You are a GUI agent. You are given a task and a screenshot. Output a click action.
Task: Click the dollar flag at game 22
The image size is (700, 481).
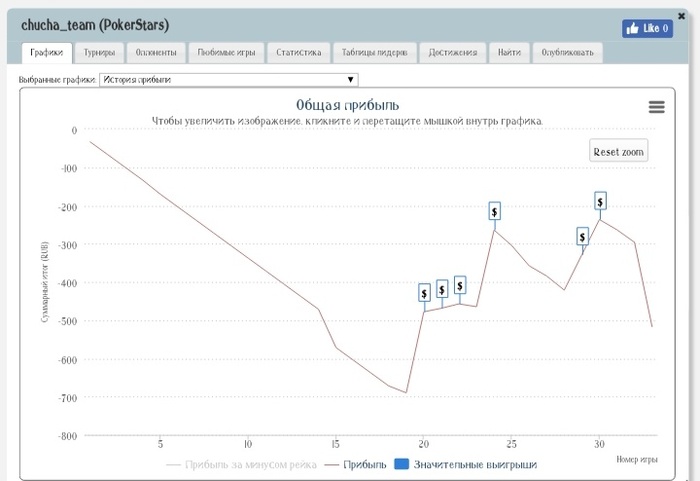point(460,285)
